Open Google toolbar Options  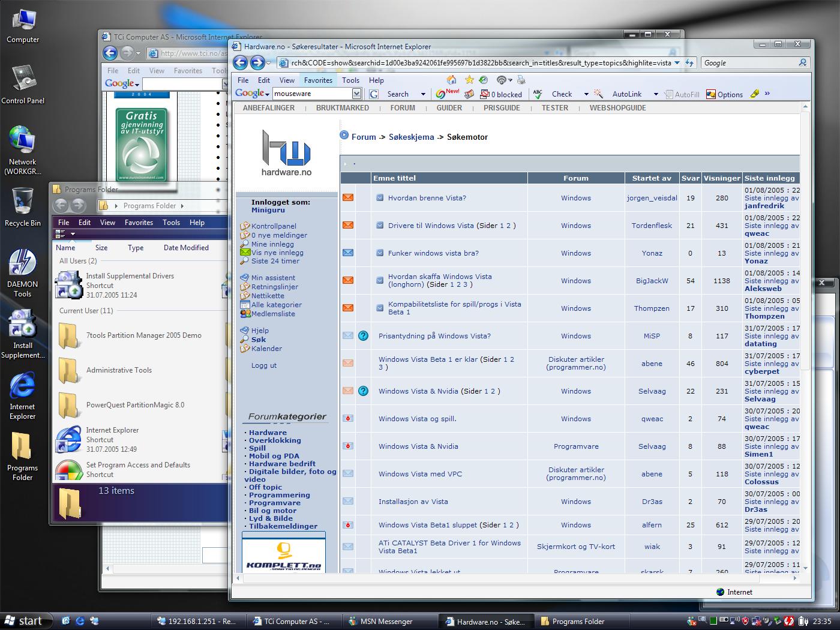[725, 94]
